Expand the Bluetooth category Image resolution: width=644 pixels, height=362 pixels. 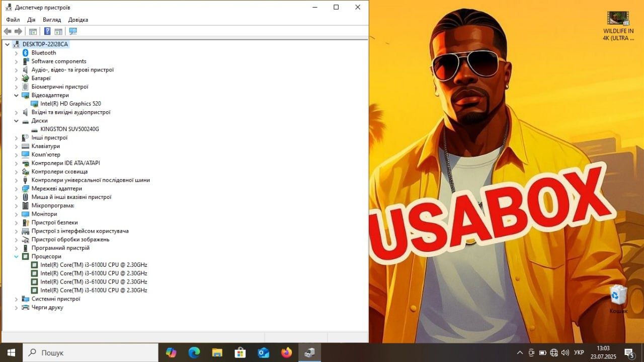16,53
